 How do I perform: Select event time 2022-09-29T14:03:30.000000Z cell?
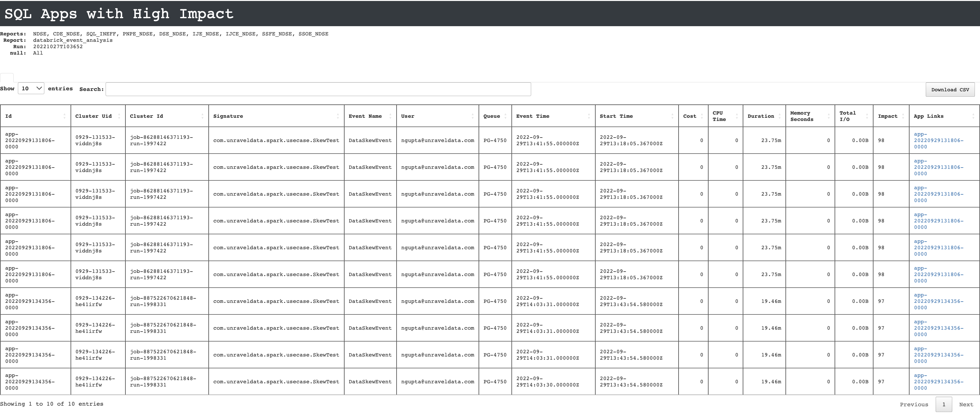[x=553, y=382]
